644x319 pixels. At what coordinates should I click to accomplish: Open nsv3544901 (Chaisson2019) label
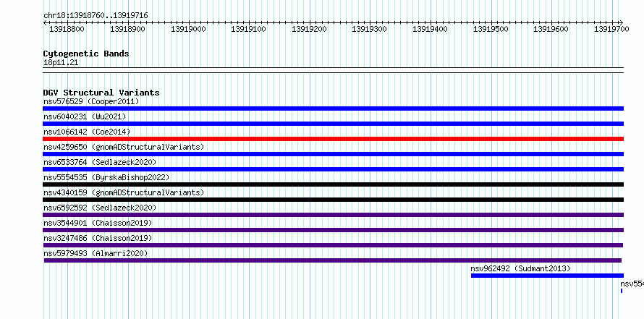click(98, 223)
